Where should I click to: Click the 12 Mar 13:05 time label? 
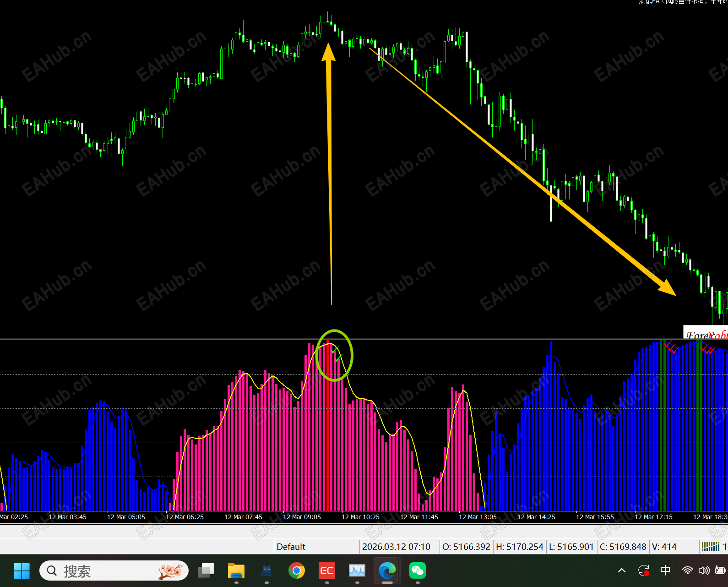click(x=478, y=517)
